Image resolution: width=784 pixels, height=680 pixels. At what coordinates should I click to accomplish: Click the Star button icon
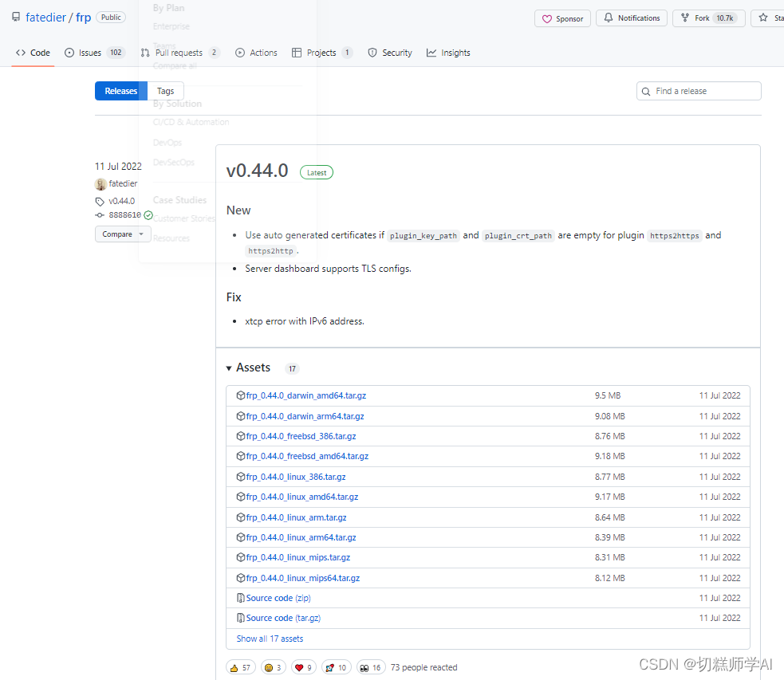click(x=763, y=18)
